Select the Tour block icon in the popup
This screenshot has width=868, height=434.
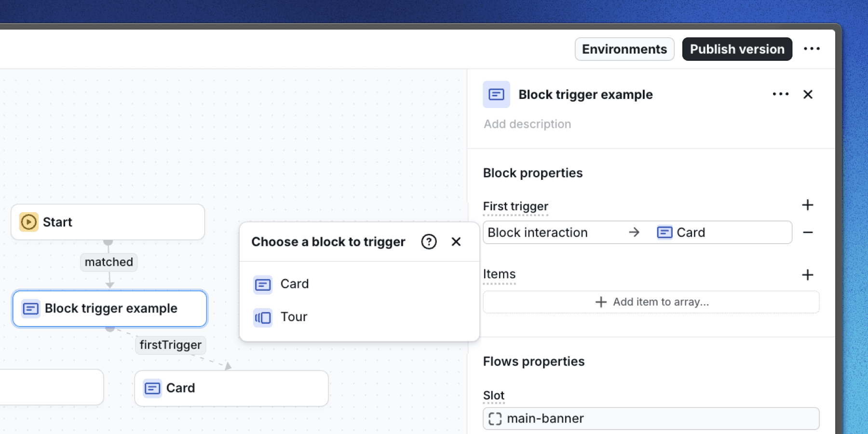pos(263,317)
